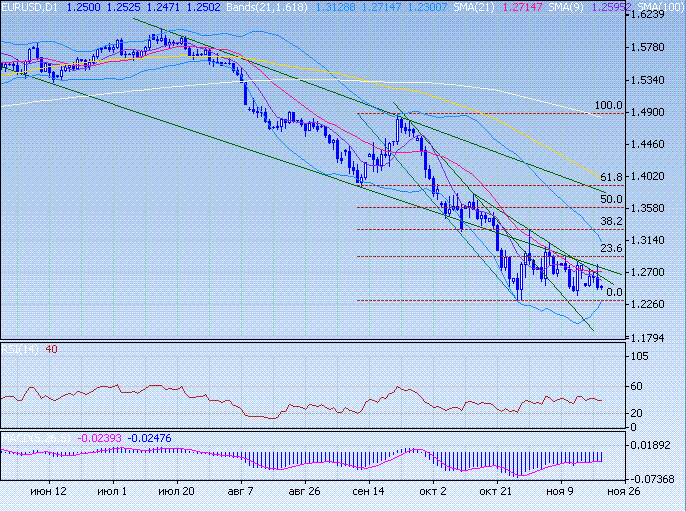
Task: Select the окт 21 date marker
Action: [495, 492]
